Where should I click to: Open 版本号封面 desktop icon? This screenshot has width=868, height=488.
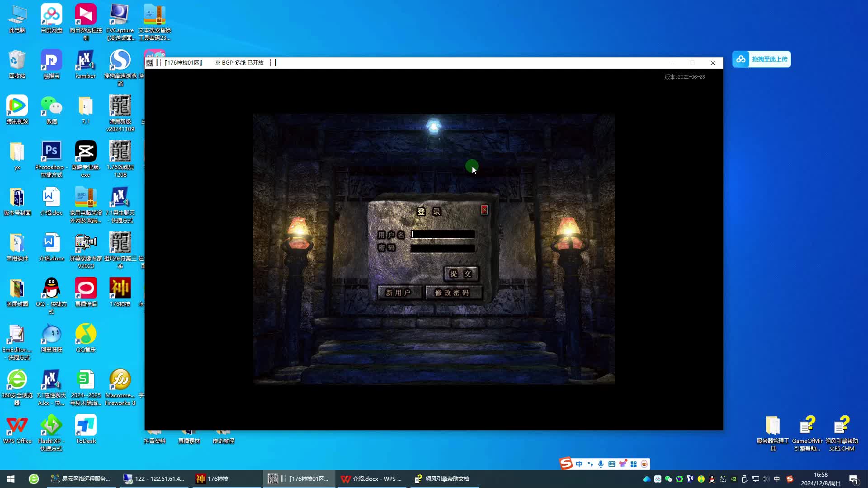(17, 202)
